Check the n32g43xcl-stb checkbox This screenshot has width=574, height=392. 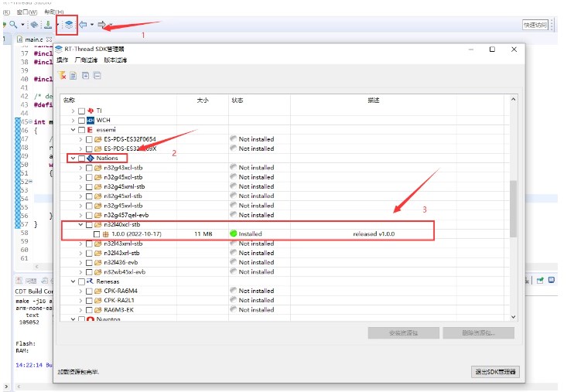[89, 168]
